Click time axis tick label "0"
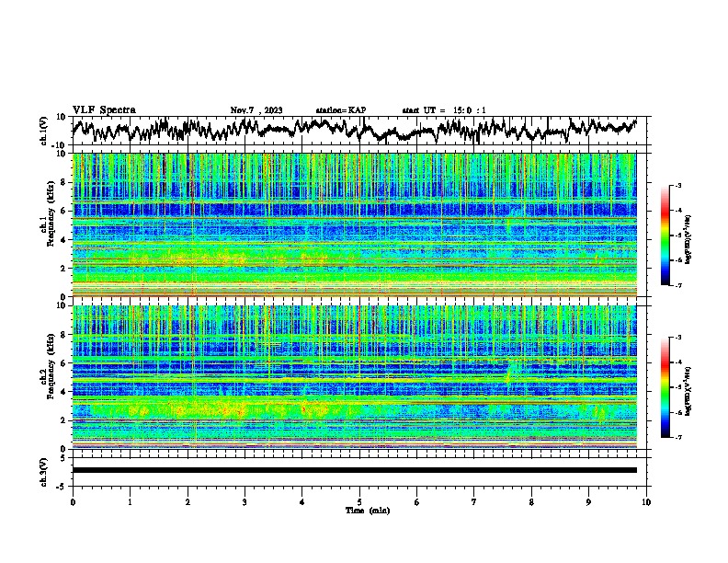The height and width of the screenshot is (563, 728). pyautogui.click(x=73, y=502)
